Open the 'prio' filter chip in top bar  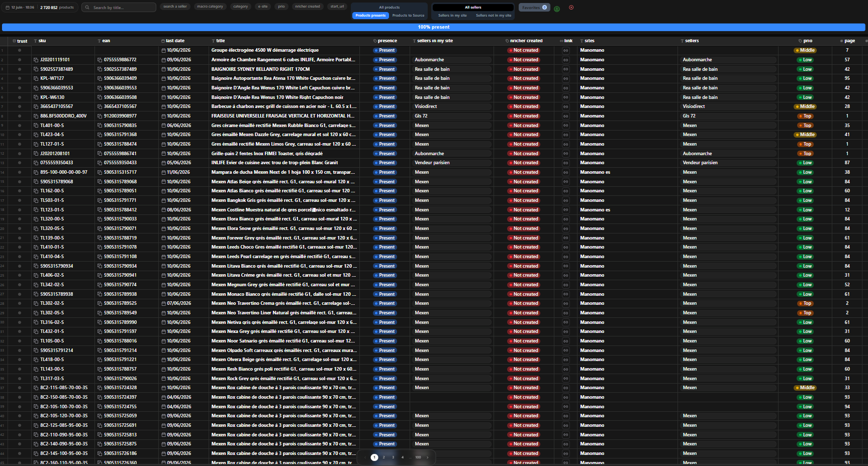(281, 7)
